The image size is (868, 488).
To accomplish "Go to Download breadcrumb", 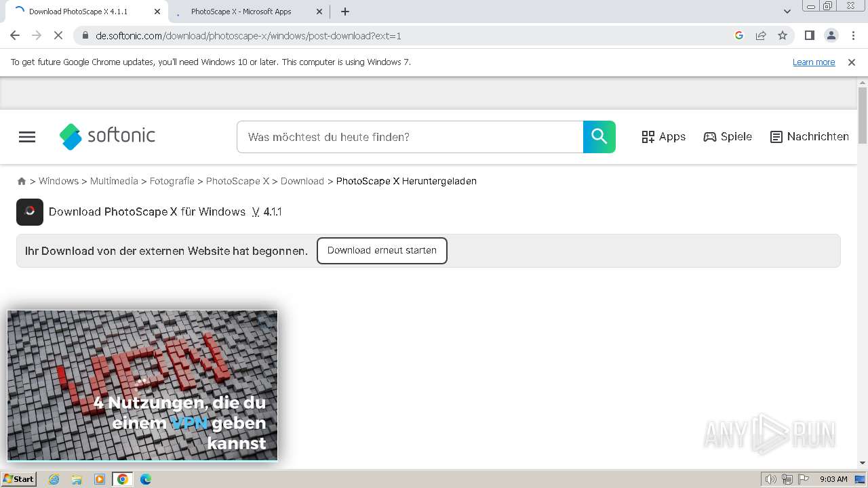I will [302, 181].
